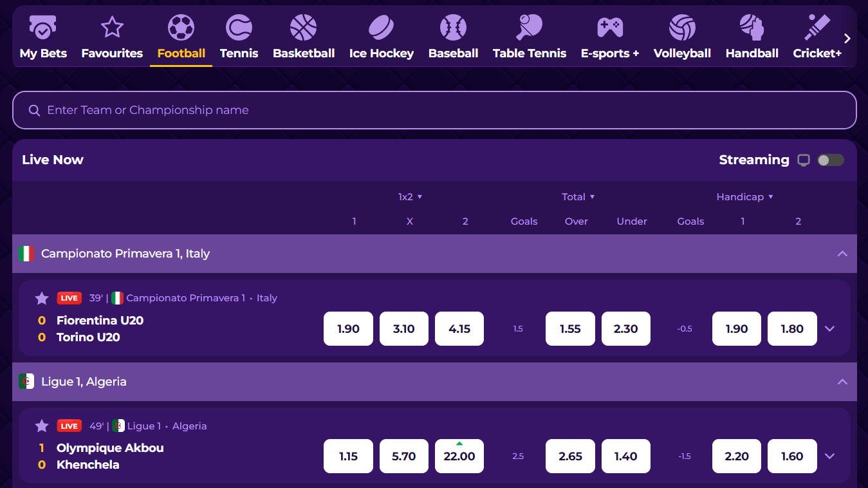
Task: Select the Table Tennis paddle icon
Action: [x=530, y=28]
